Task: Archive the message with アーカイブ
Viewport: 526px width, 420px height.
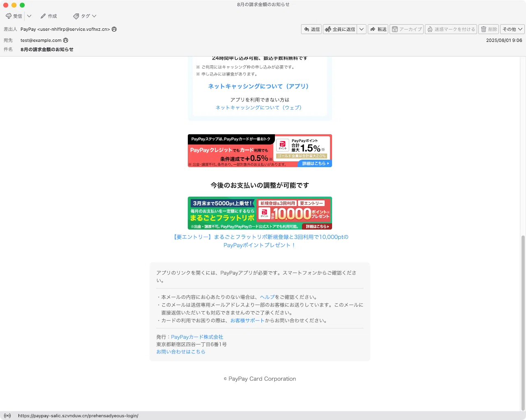Action: point(406,29)
